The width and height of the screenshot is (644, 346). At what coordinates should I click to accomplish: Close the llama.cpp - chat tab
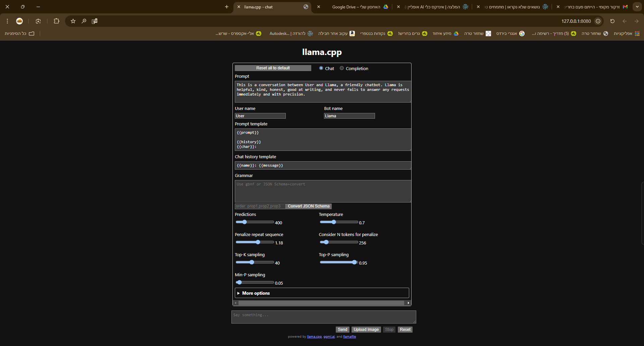pyautogui.click(x=238, y=7)
